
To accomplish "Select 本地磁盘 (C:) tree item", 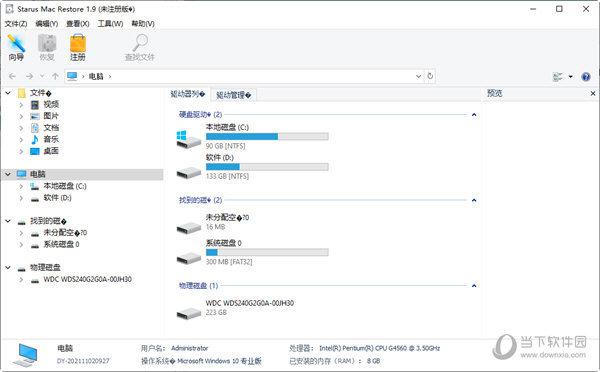I will tap(65, 186).
